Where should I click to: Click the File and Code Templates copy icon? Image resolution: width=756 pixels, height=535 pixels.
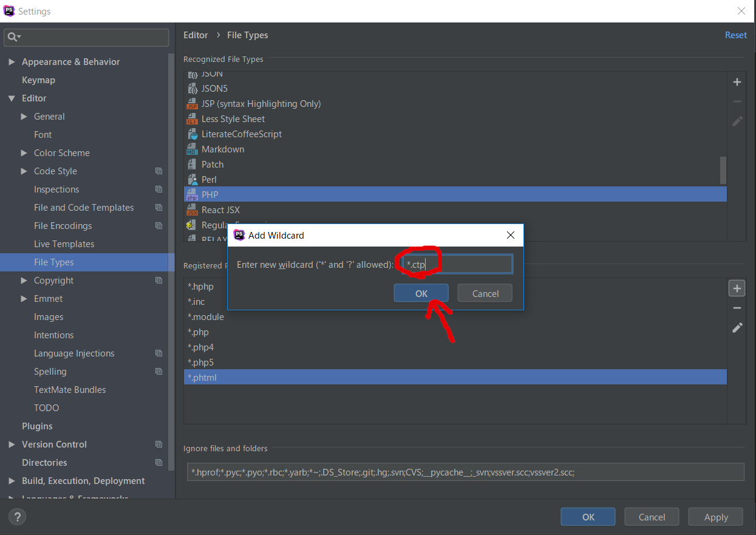coord(159,208)
